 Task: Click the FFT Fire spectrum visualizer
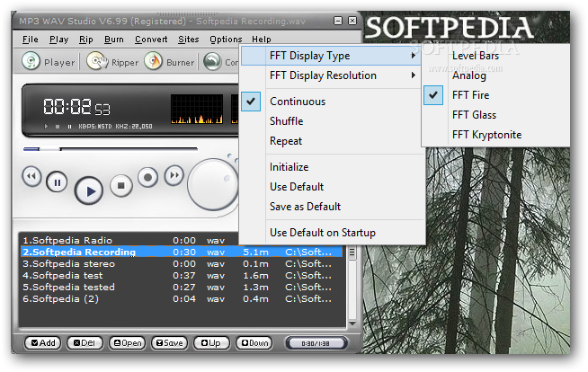tap(197, 109)
